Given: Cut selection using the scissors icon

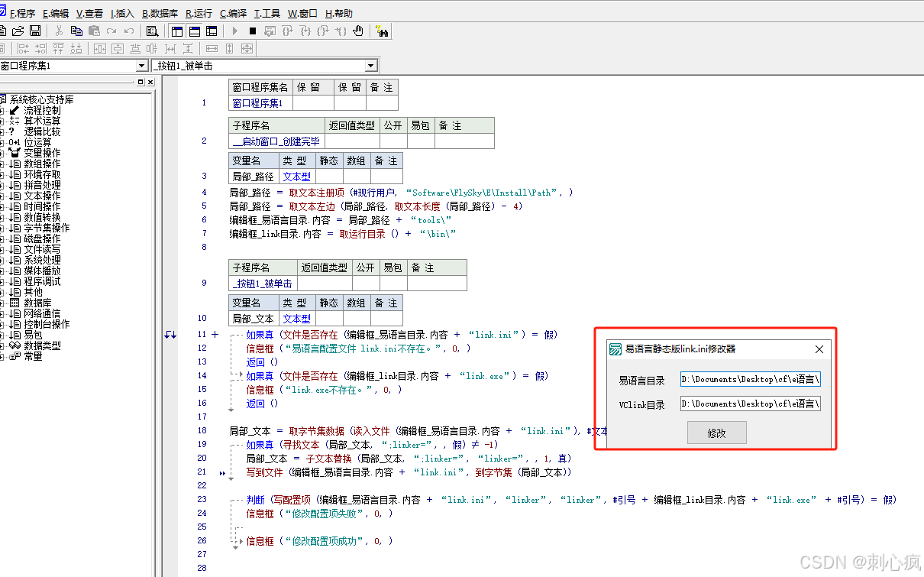Looking at the screenshot, I should pos(59,31).
